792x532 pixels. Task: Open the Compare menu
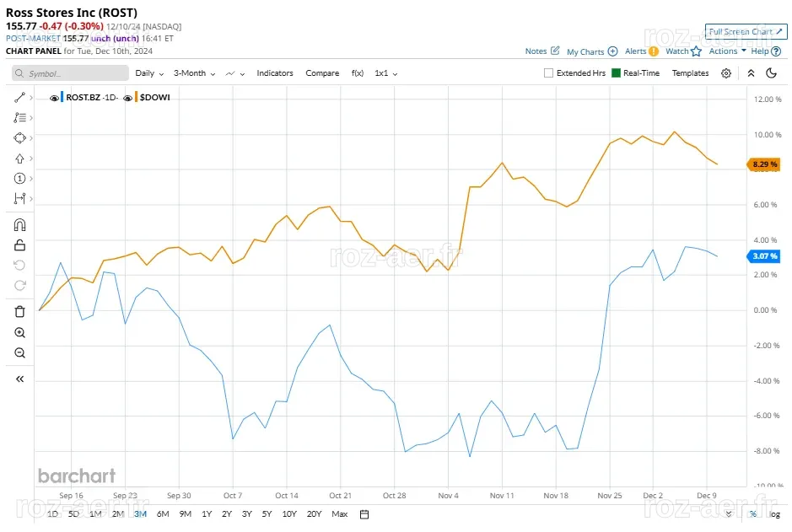tap(322, 73)
